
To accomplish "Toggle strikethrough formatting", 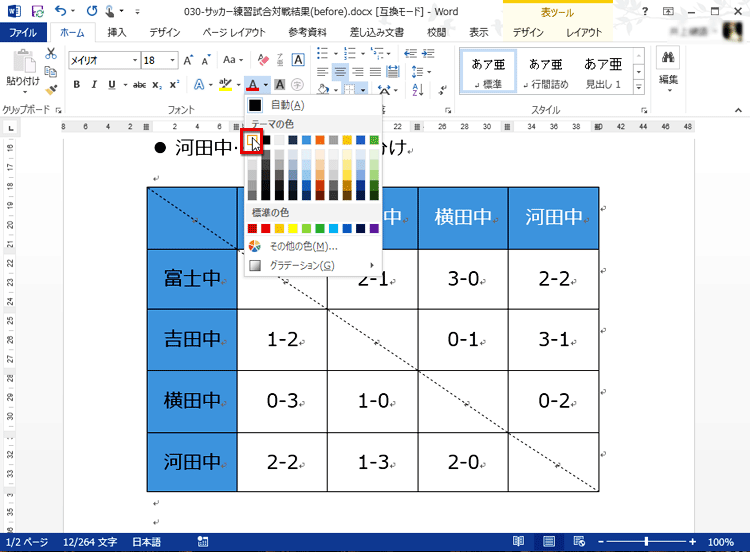I will pyautogui.click(x=139, y=85).
